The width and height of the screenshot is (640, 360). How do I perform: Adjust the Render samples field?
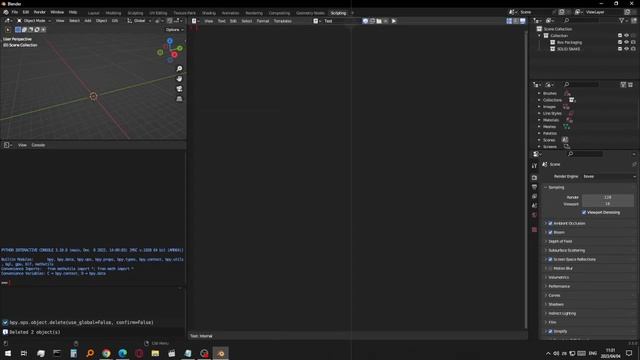608,197
